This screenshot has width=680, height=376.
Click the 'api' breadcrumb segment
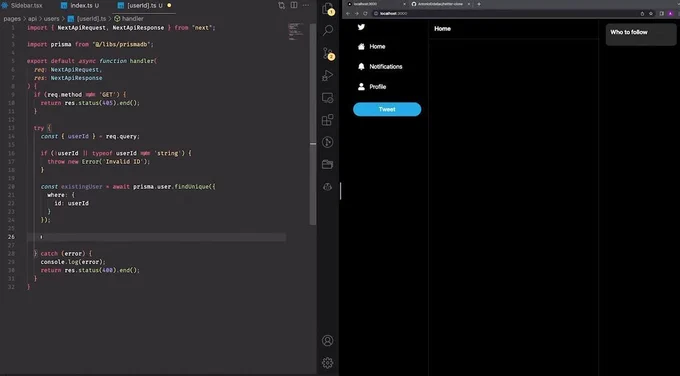click(x=33, y=19)
